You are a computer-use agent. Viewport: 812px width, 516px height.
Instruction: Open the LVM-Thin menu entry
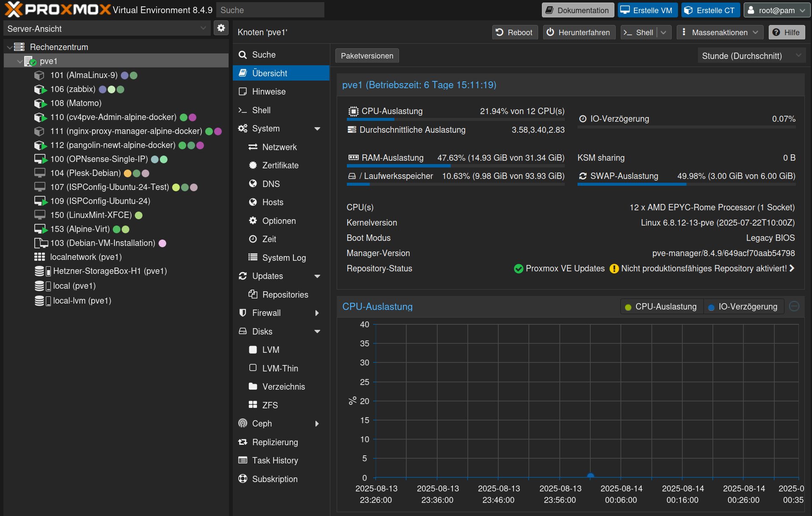pos(281,368)
